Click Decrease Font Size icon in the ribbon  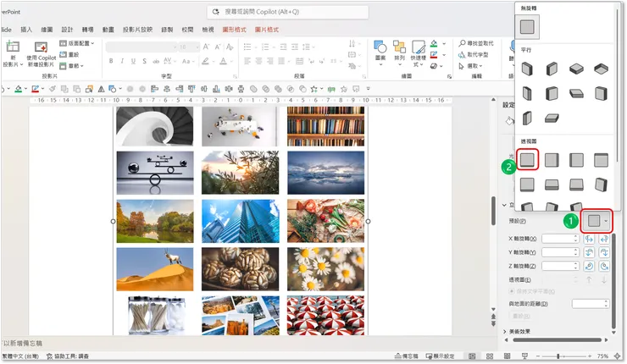[218, 47]
